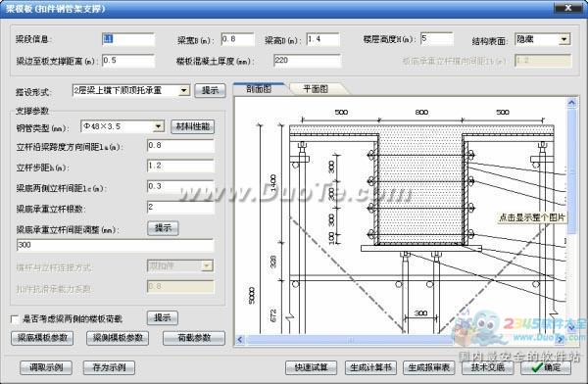Enable 是否考虑梁两侧的楼板荷载 checkbox
The image size is (588, 384).
(x=15, y=319)
